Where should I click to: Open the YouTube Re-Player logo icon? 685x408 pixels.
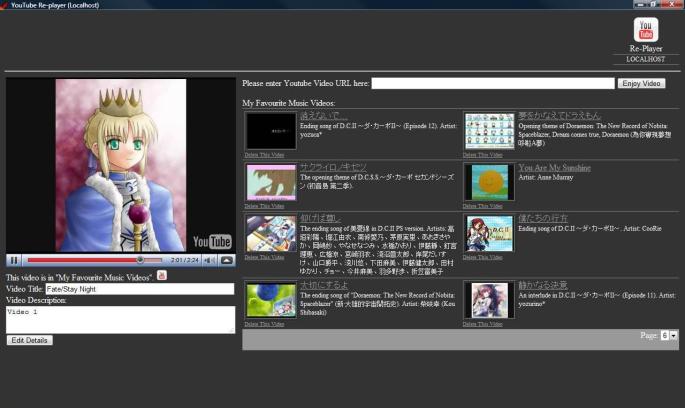pyautogui.click(x=646, y=30)
